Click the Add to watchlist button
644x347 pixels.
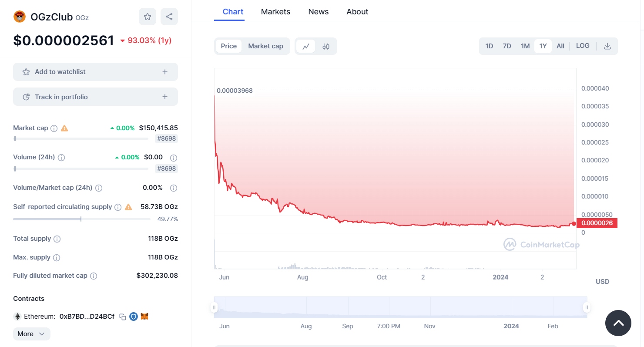click(95, 72)
